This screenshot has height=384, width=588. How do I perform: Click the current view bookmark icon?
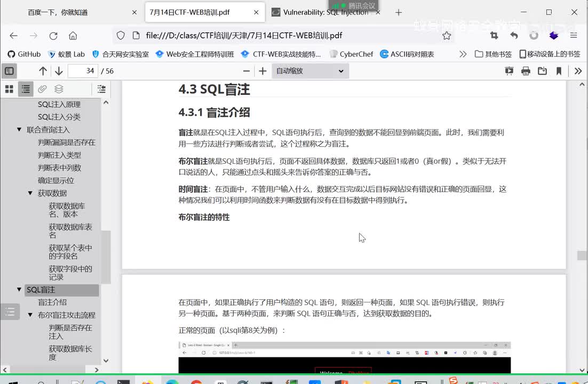click(559, 71)
